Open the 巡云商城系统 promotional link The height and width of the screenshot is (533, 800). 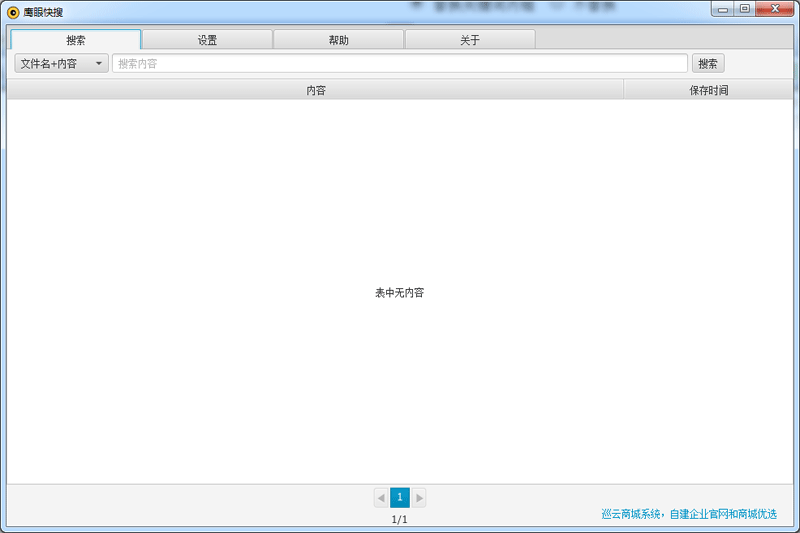689,514
